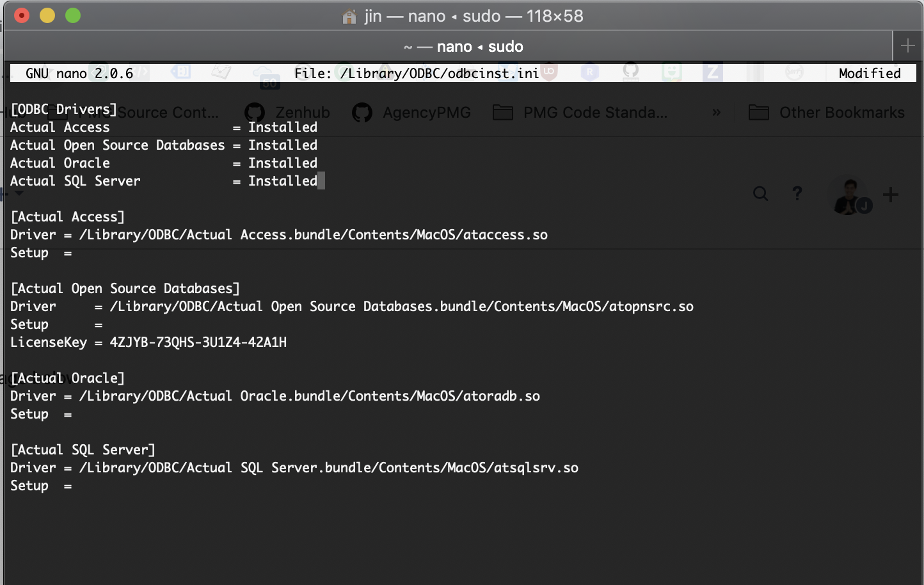The width and height of the screenshot is (924, 585).
Task: Click the window title 'jin — nano ◂ sudo — 118×58'
Action: pos(474,16)
